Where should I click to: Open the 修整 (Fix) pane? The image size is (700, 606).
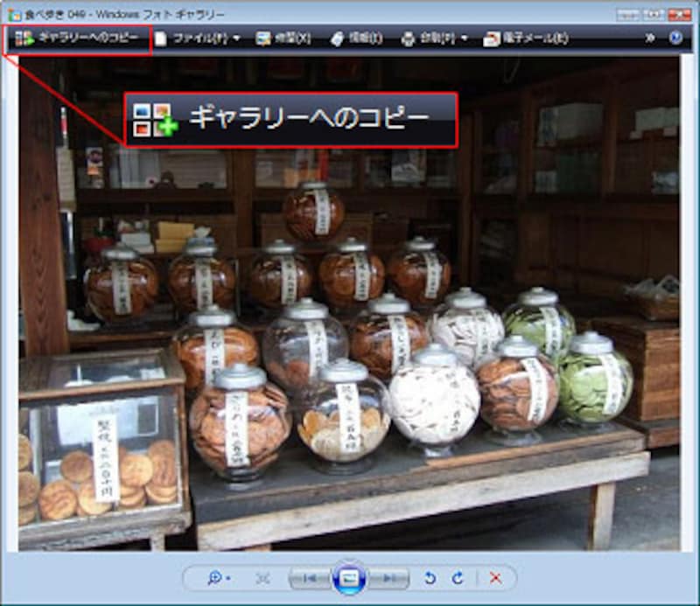pyautogui.click(x=283, y=38)
